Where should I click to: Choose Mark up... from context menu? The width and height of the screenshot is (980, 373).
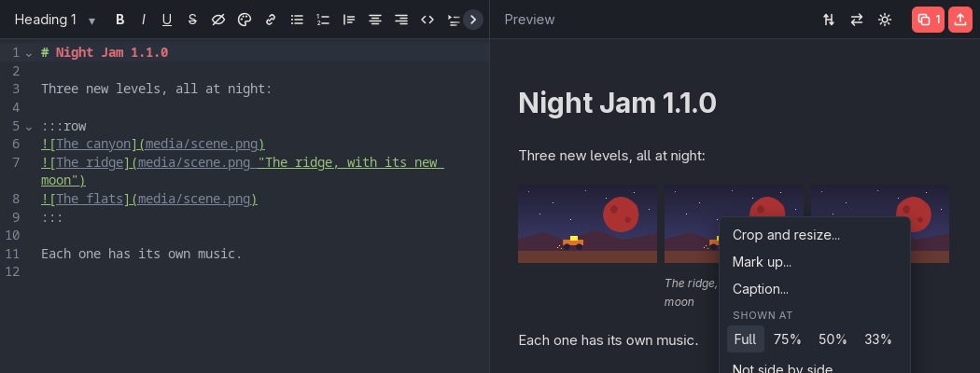815,262
